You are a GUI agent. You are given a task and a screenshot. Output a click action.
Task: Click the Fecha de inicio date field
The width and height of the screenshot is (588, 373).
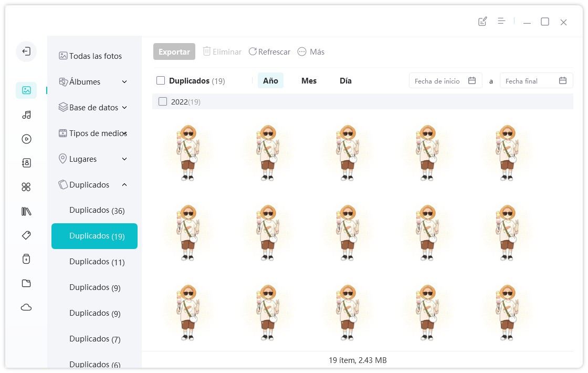coord(446,81)
